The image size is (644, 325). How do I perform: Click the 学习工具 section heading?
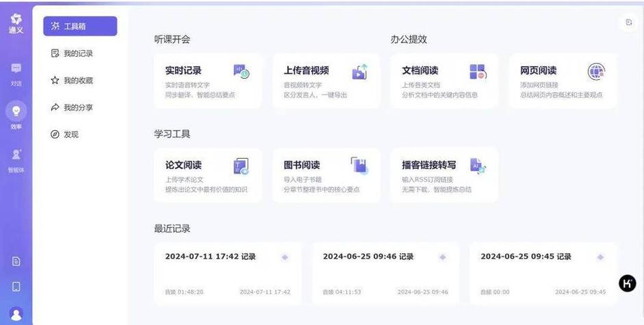172,134
